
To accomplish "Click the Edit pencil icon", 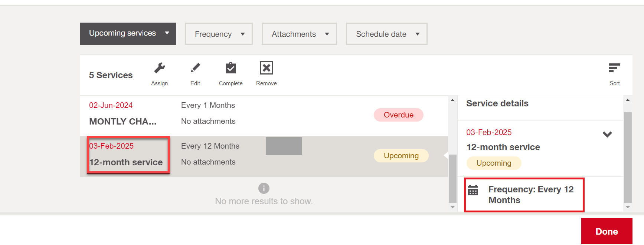I will tap(195, 68).
